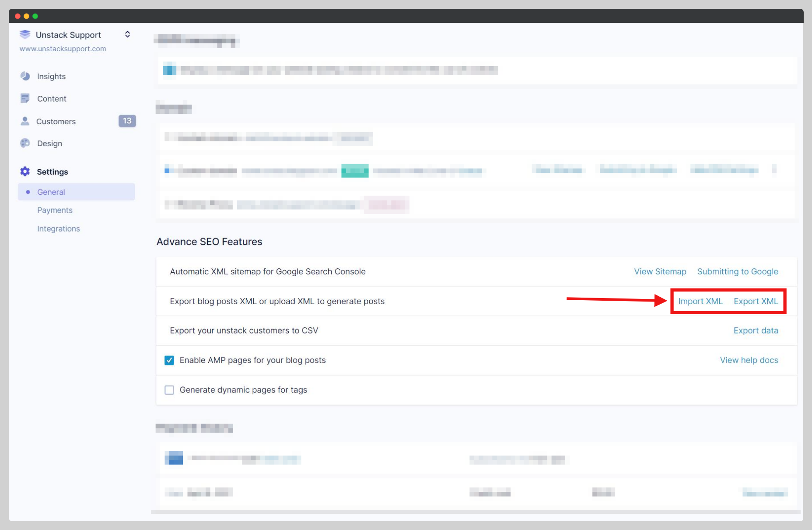The width and height of the screenshot is (812, 530).
Task: Click the Settings gear icon
Action: point(25,172)
